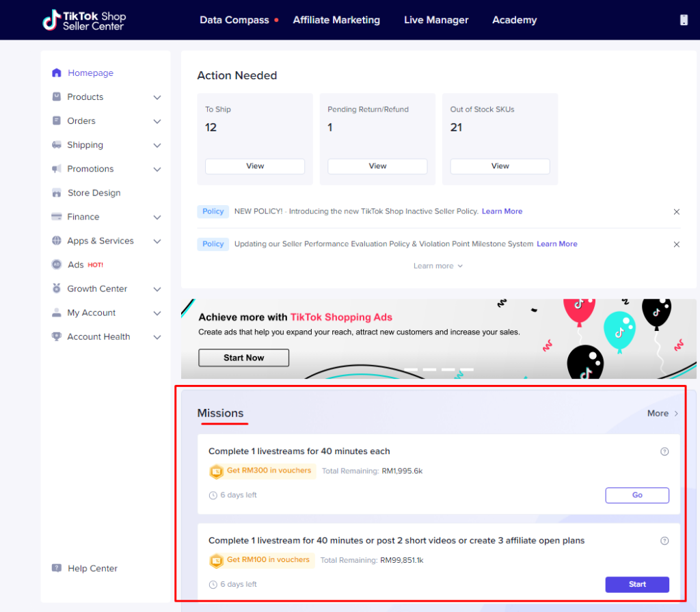Select the third banner carousel indicator
The image size is (700, 612).
click(x=448, y=369)
